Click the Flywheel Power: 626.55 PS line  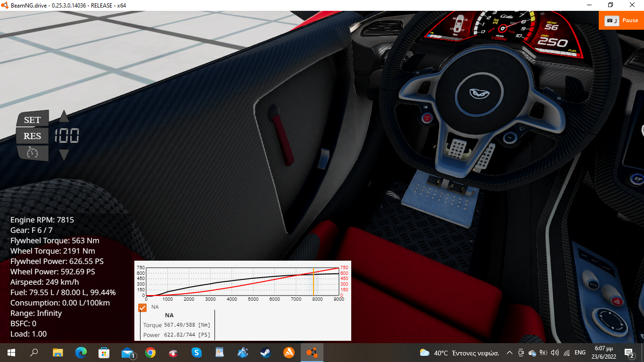point(57,261)
